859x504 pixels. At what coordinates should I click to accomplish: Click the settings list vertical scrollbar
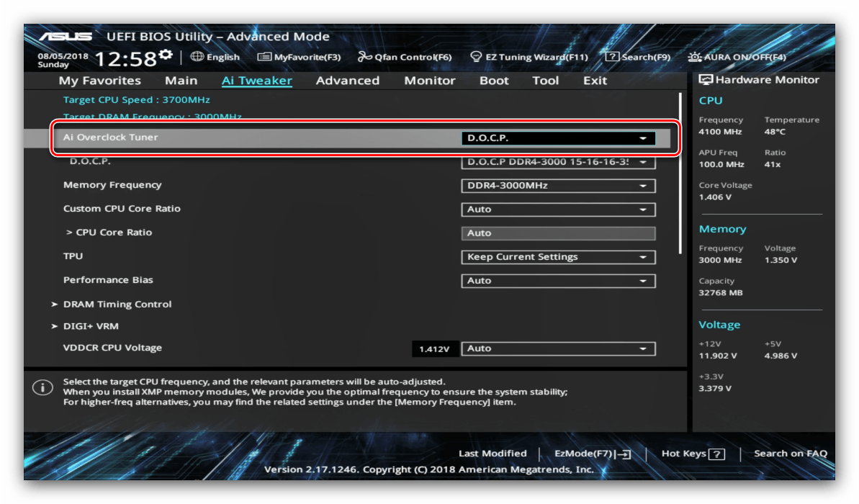(680, 173)
